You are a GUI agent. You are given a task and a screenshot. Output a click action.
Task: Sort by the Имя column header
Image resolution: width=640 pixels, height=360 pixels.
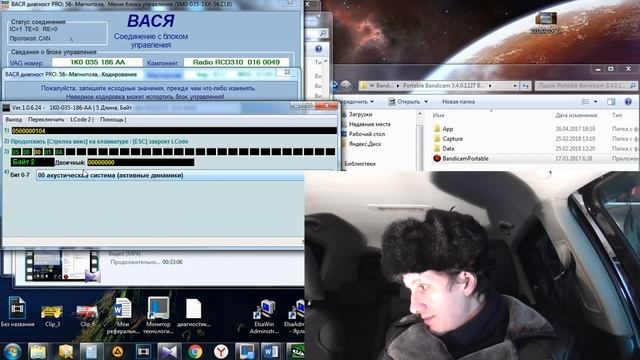(438, 116)
